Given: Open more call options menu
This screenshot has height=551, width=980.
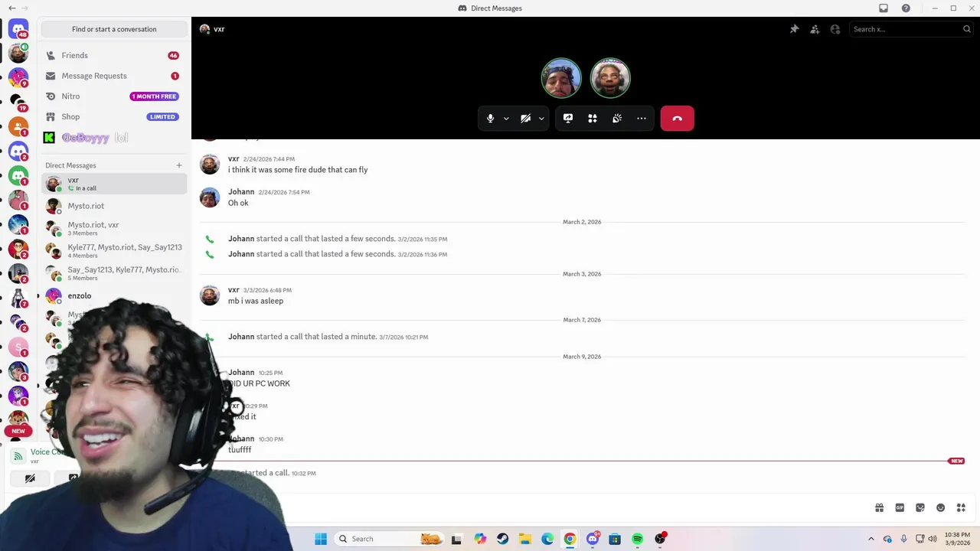Looking at the screenshot, I should tap(642, 119).
